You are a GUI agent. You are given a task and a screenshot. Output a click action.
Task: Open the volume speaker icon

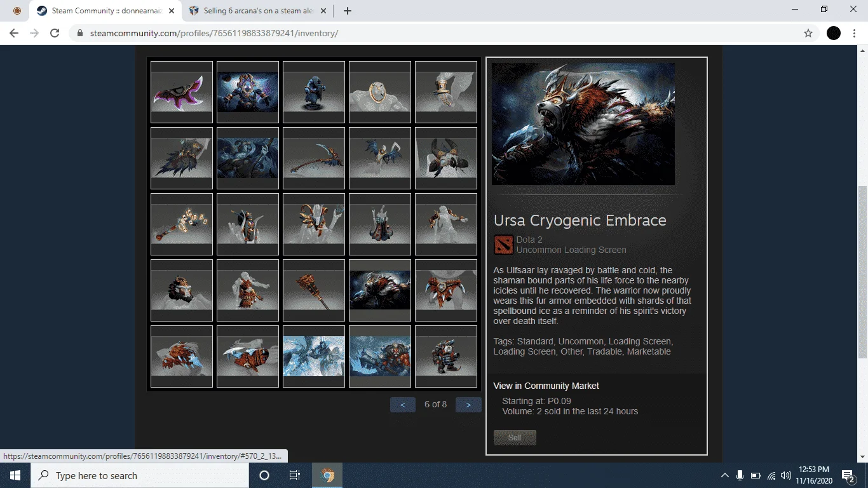(786, 475)
